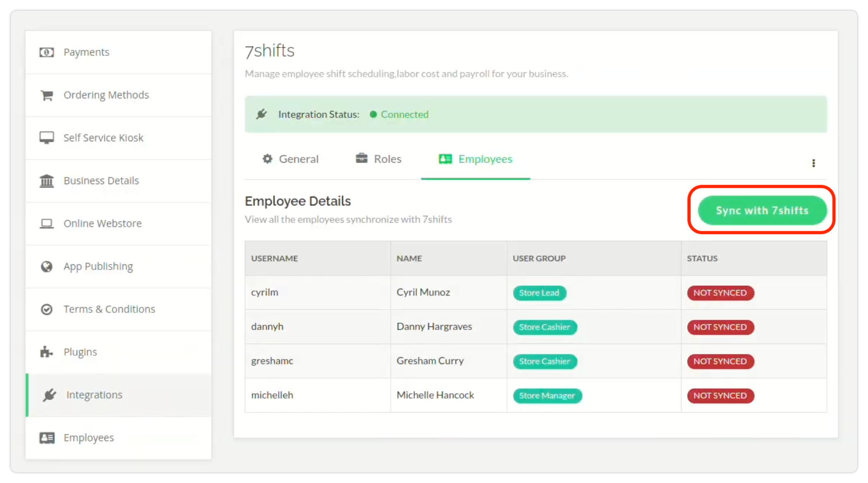Screen dimensions: 868x483
Task: Open Self Service Kiosk settings
Action: pos(118,138)
